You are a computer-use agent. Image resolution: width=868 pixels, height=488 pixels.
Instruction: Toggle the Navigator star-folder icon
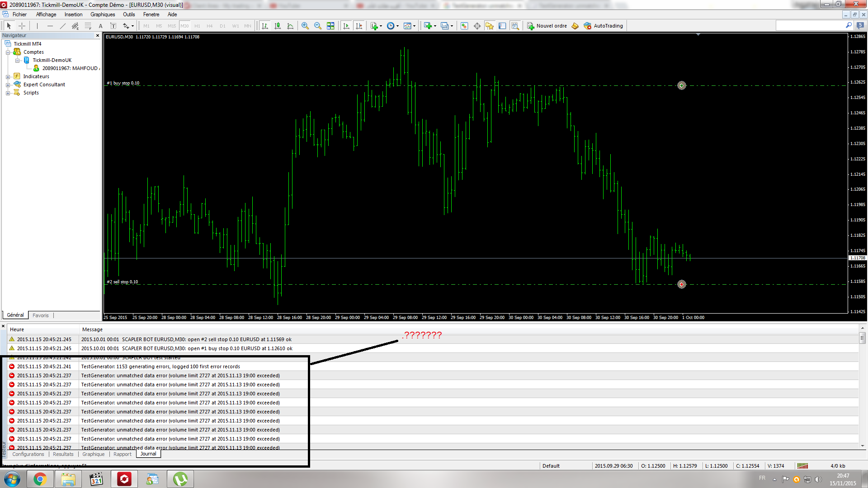tap(490, 26)
